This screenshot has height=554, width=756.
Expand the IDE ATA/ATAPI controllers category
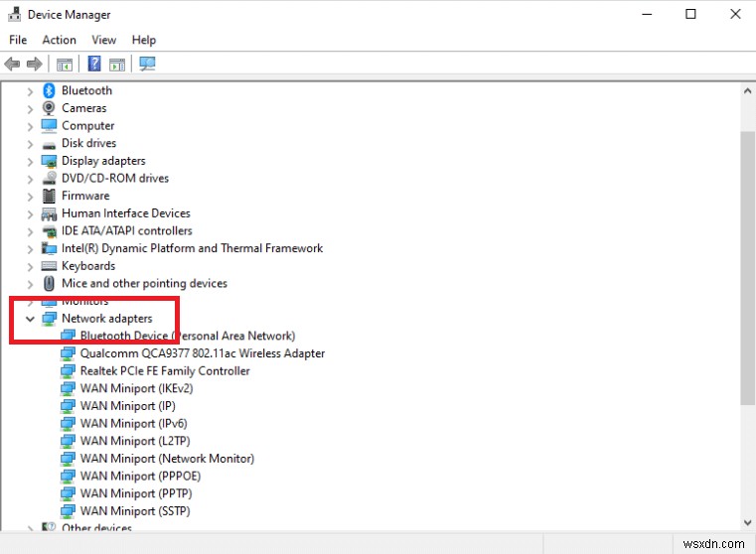(x=30, y=231)
